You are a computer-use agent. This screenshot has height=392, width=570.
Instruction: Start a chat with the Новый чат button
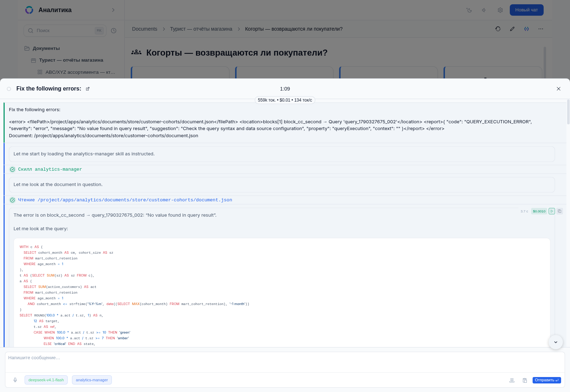point(527,10)
